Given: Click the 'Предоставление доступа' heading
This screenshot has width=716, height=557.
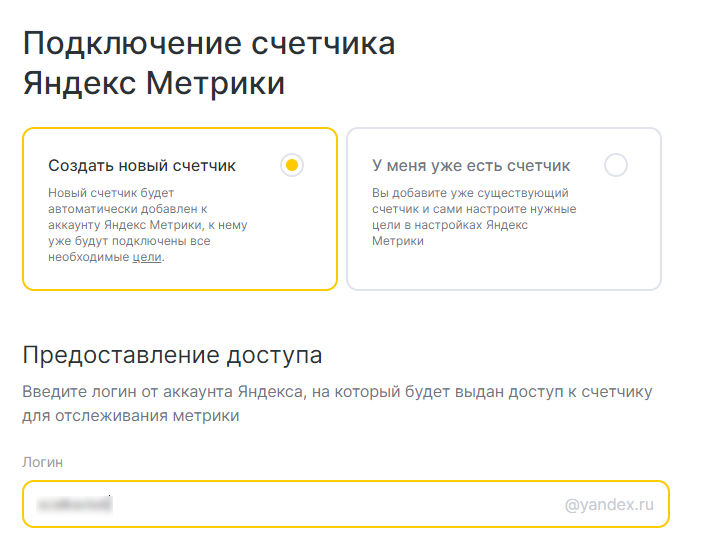Looking at the screenshot, I should tap(172, 355).
